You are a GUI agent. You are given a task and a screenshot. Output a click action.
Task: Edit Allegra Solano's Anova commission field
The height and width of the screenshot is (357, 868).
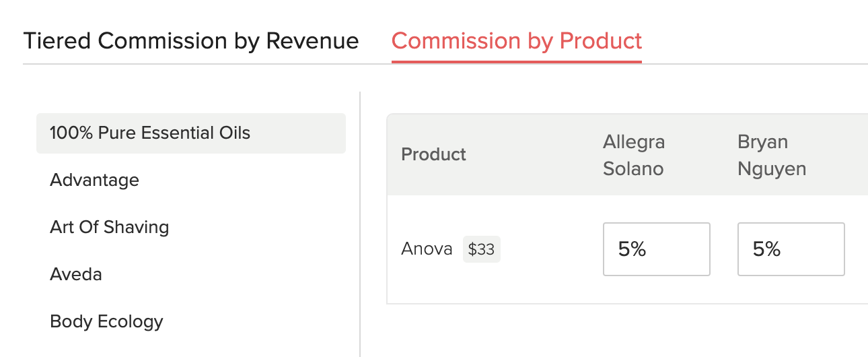[656, 249]
